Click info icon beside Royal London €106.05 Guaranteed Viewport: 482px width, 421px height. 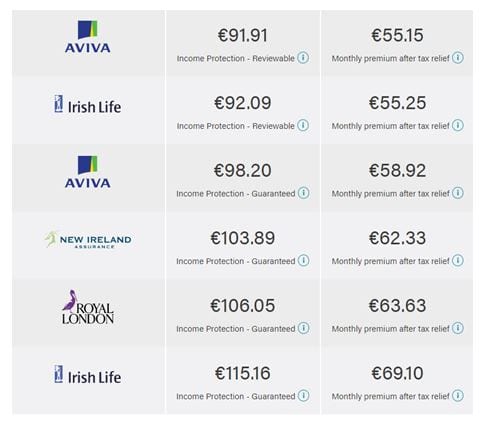coord(304,328)
